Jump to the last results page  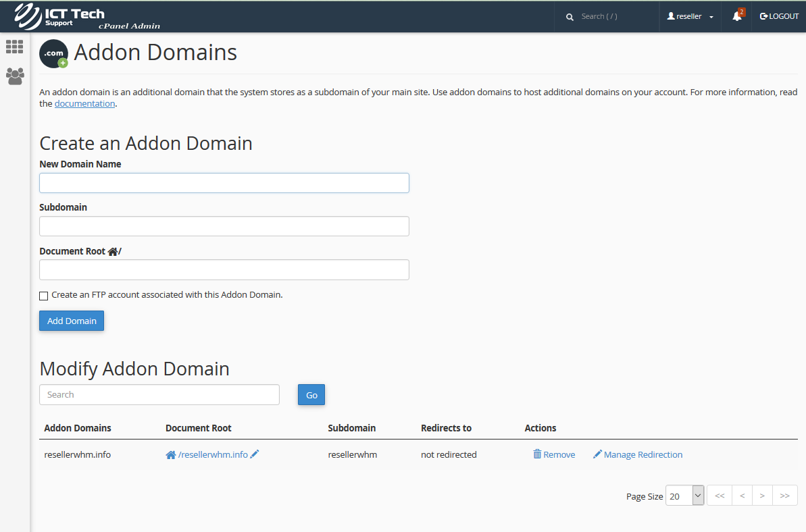pyautogui.click(x=784, y=496)
